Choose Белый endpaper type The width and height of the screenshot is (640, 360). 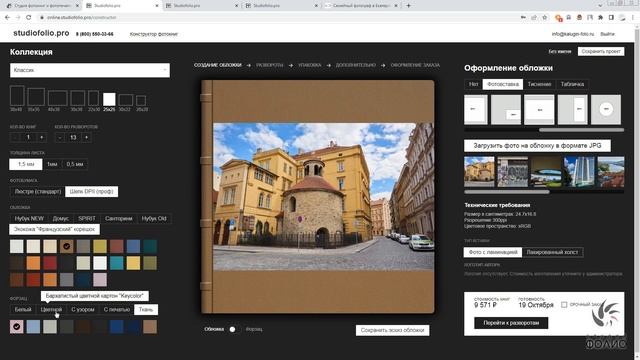coord(23,309)
